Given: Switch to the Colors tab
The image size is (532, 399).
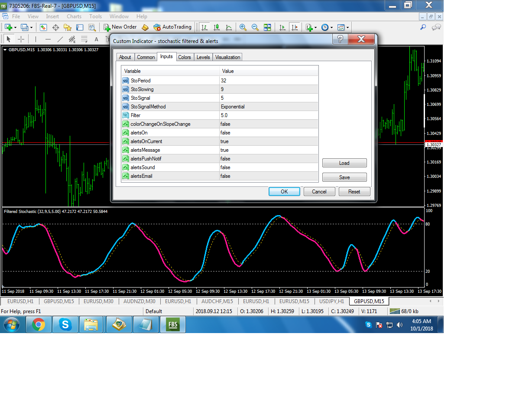Looking at the screenshot, I should click(x=185, y=57).
